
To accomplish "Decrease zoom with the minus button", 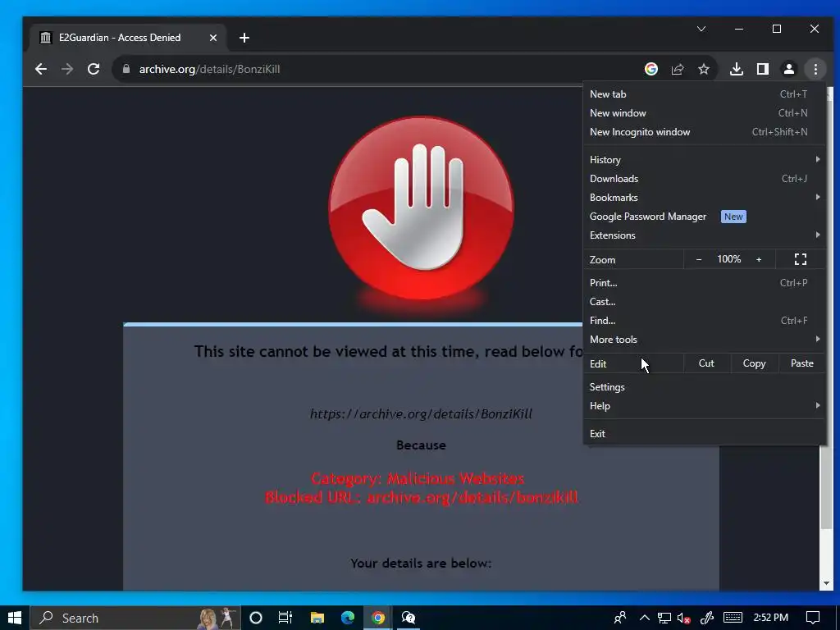I will pos(699,259).
